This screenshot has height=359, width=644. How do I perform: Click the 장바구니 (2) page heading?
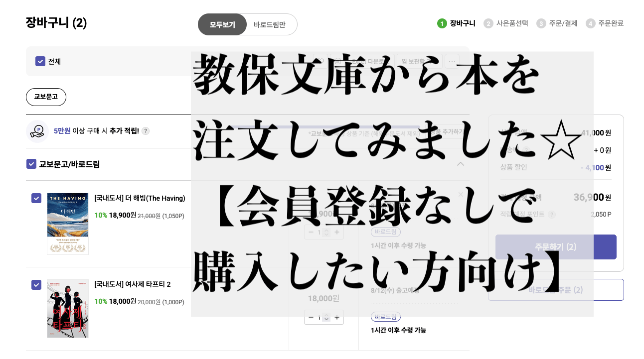(x=56, y=23)
